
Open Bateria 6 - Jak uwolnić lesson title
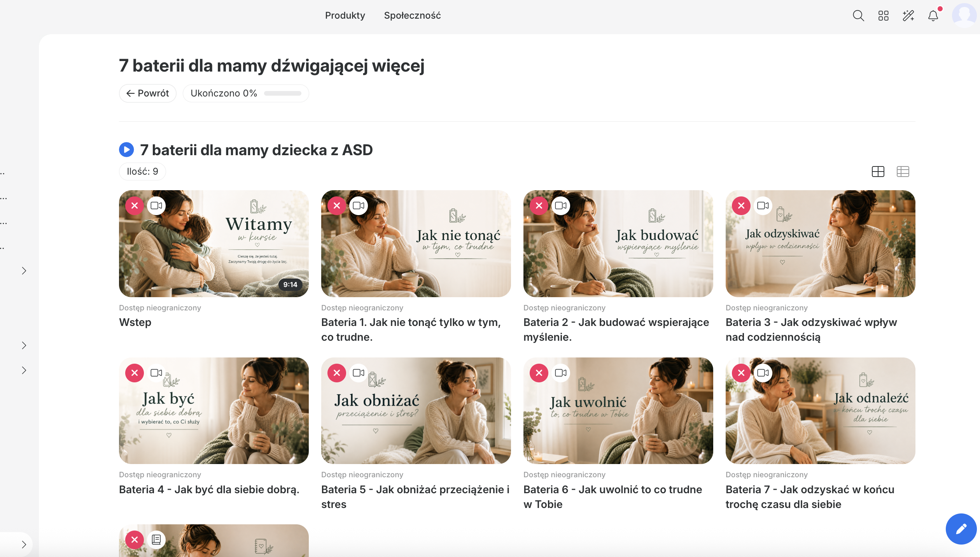(613, 497)
